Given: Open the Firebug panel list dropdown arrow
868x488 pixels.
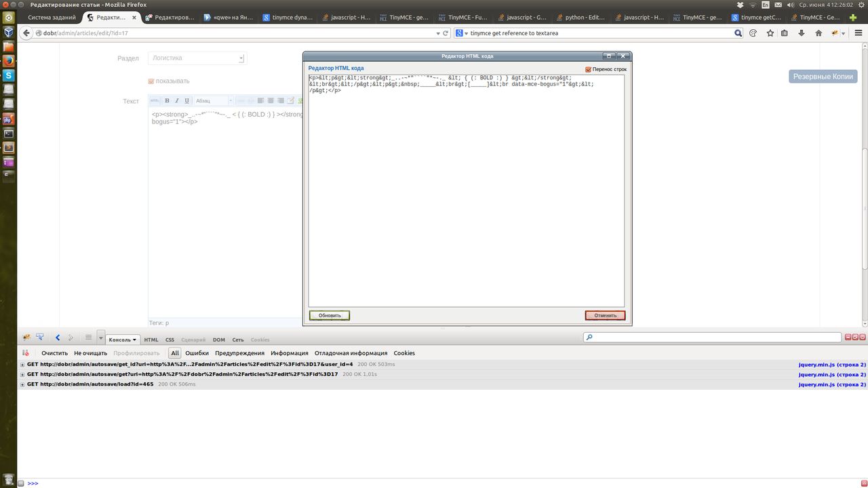Looking at the screenshot, I should coord(101,338).
